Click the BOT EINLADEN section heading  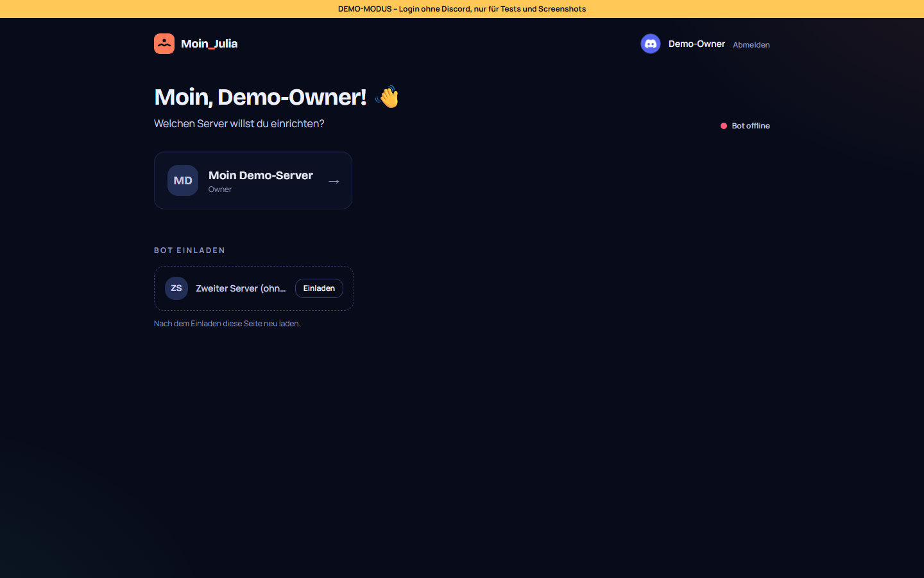190,250
